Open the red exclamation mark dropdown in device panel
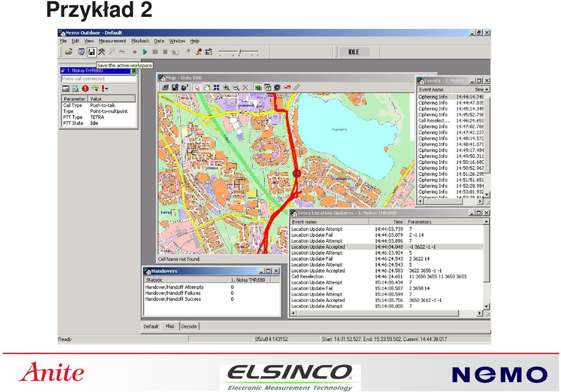 pyautogui.click(x=105, y=88)
